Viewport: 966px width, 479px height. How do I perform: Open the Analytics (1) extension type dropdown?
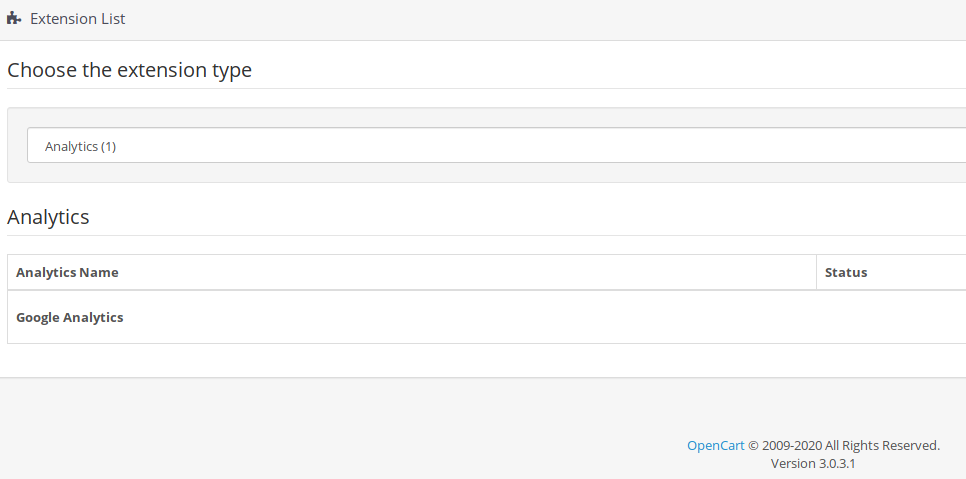pyautogui.click(x=497, y=145)
